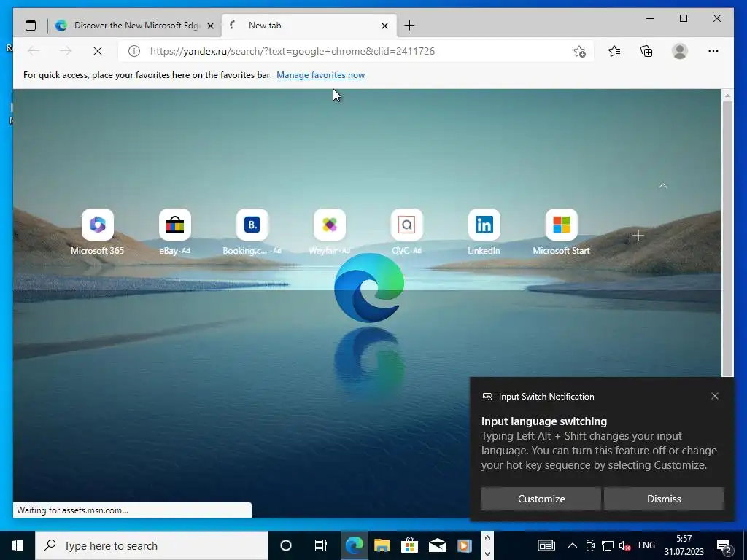
Task: Open Collections icon in toolbar
Action: pyautogui.click(x=646, y=51)
